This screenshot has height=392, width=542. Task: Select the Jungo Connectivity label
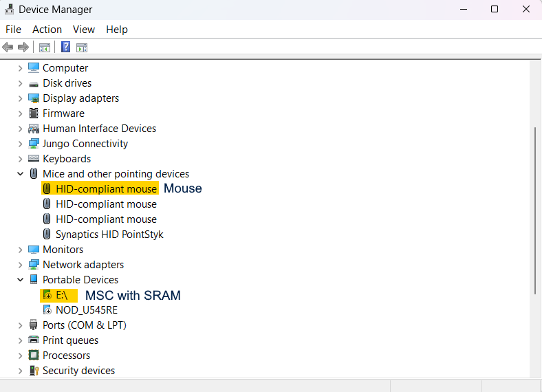click(x=85, y=144)
